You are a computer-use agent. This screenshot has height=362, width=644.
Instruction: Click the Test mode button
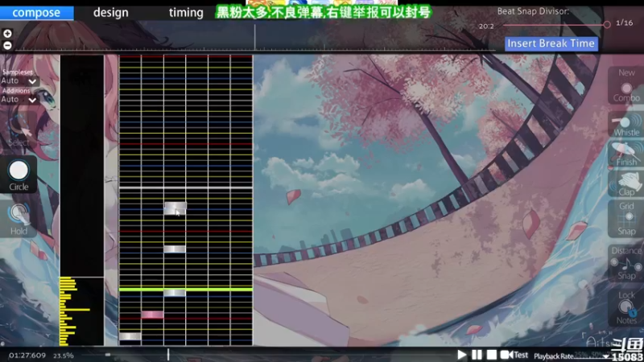(514, 355)
